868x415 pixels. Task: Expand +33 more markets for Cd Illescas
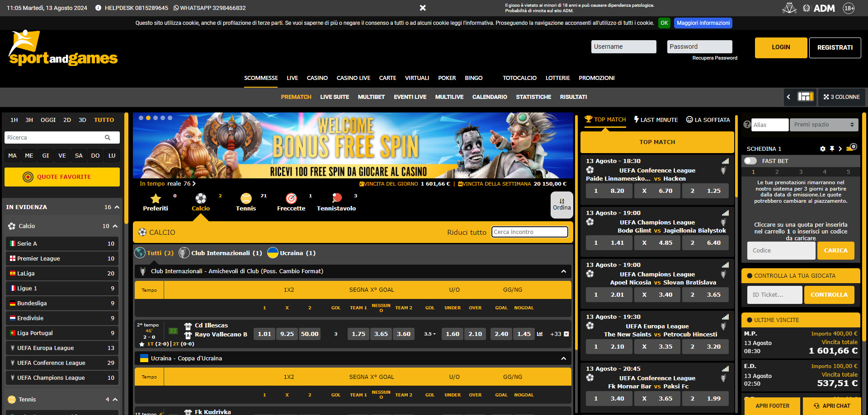coord(559,334)
